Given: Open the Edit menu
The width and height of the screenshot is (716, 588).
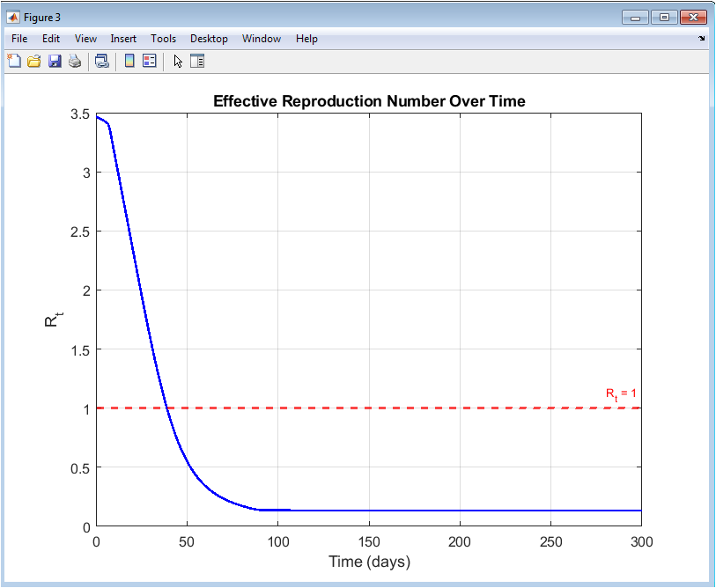Looking at the screenshot, I should pos(51,39).
